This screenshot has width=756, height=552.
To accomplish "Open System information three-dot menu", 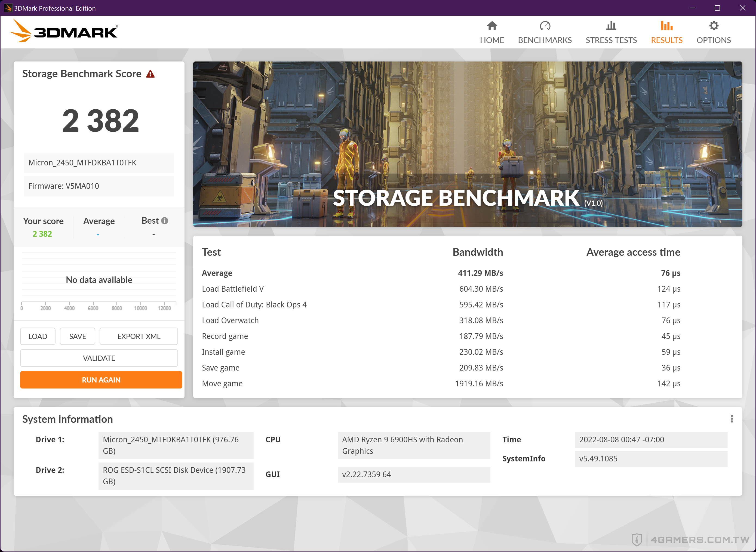I will click(x=732, y=419).
